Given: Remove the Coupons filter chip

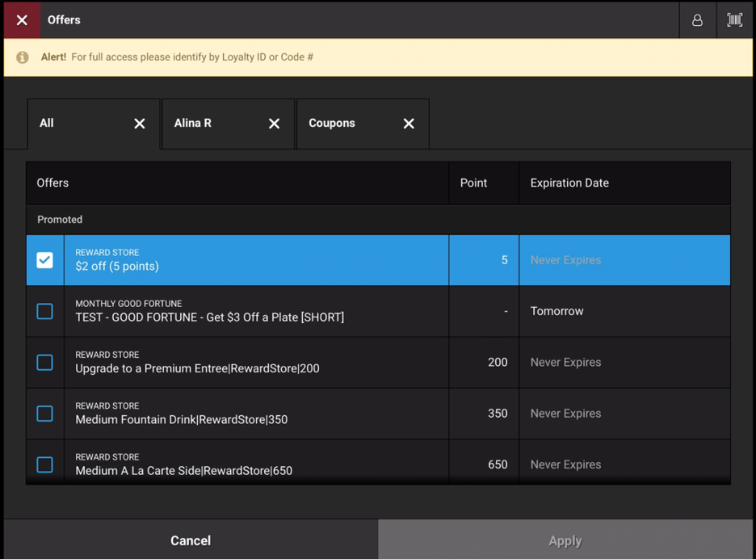Looking at the screenshot, I should [x=409, y=124].
